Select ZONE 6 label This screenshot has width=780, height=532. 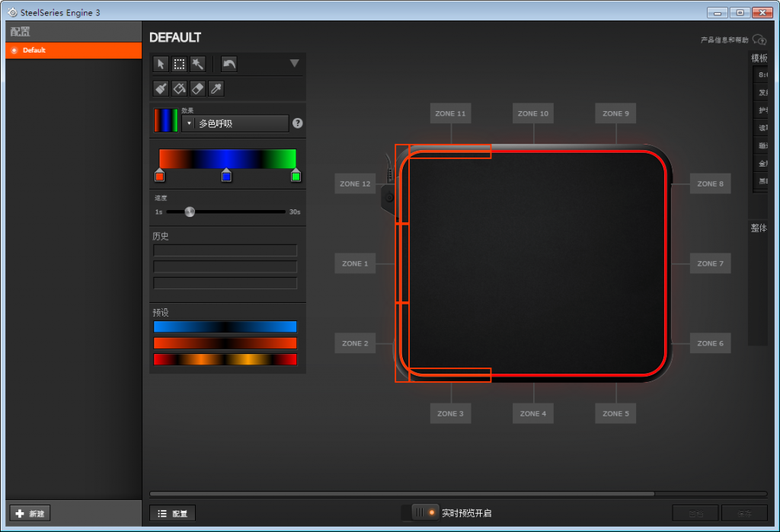[x=711, y=343]
